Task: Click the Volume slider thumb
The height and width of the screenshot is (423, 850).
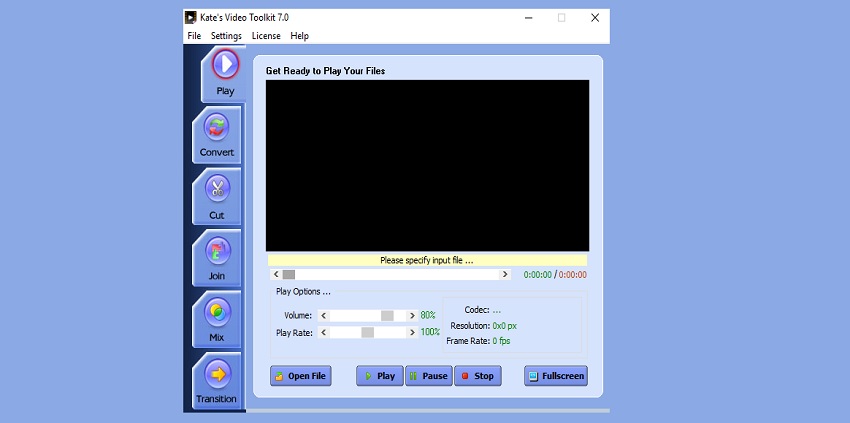Action: coord(387,316)
